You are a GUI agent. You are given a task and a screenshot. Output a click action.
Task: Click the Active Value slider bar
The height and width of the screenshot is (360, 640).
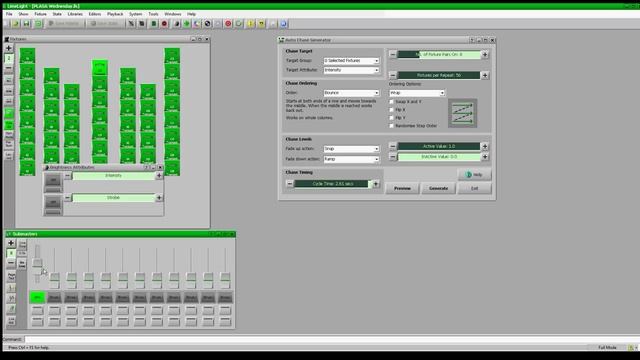tap(439, 146)
